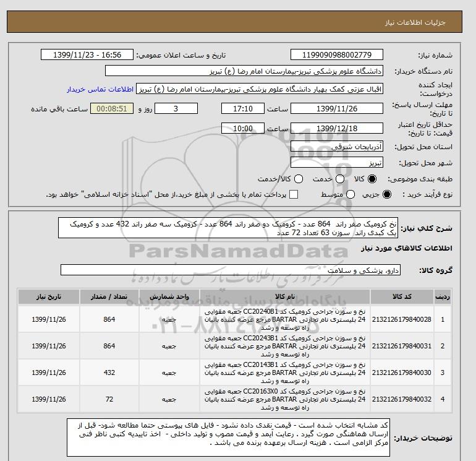476x461 pixels.
Task: Click the اطلاعات کالاهای مورد نیاز section heading
Action: pos(407,248)
